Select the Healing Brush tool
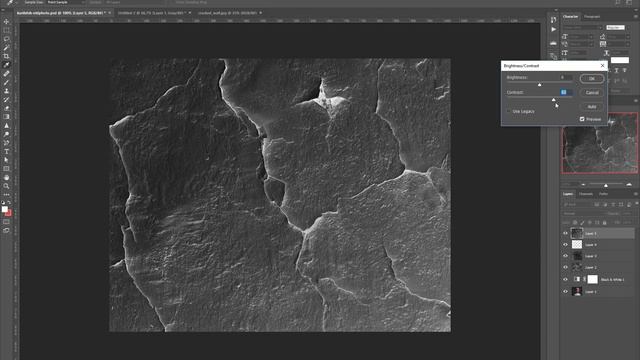The image size is (640, 360). (x=6, y=73)
